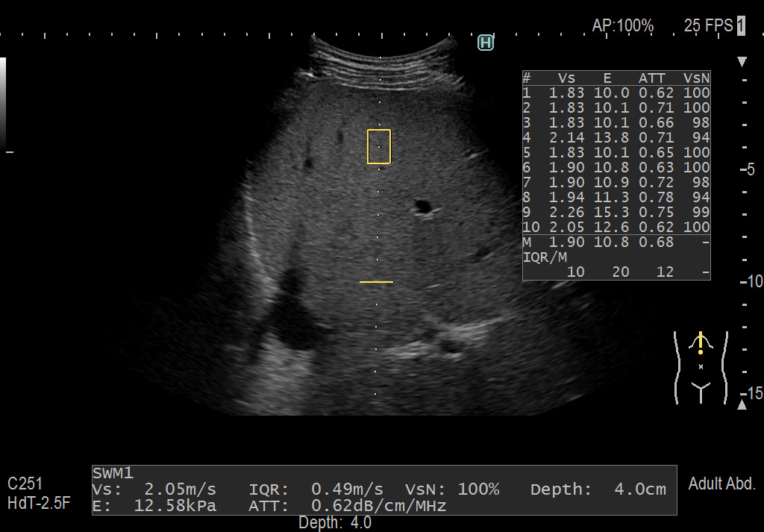The image size is (764, 532).
Task: Select measurement row 9 with Vs 2.26
Action: (616, 212)
